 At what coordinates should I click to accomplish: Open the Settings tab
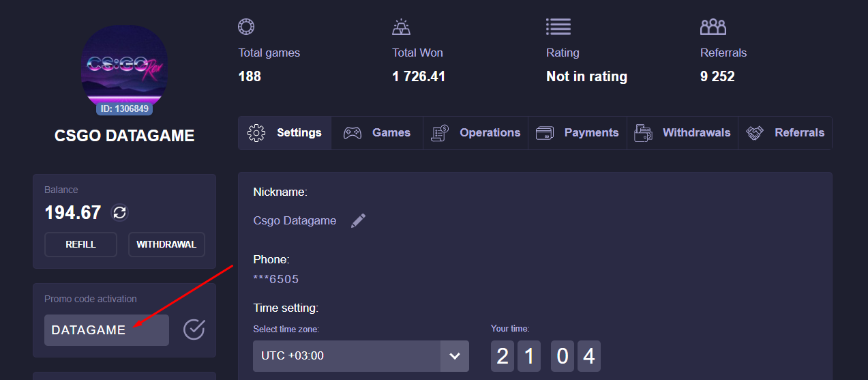click(285, 133)
